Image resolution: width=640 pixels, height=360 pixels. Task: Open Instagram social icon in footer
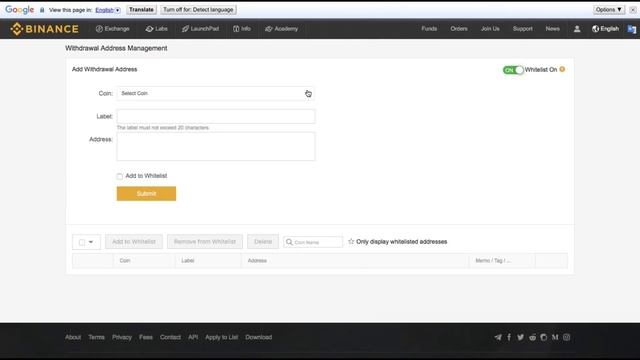[x=567, y=337]
